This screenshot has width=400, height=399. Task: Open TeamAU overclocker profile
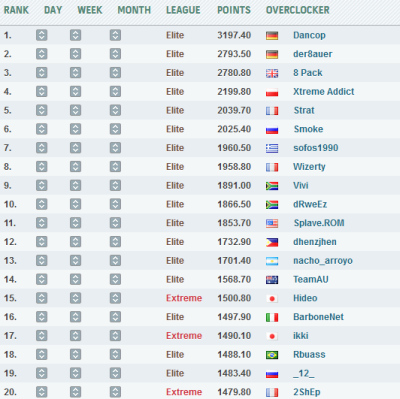click(311, 279)
